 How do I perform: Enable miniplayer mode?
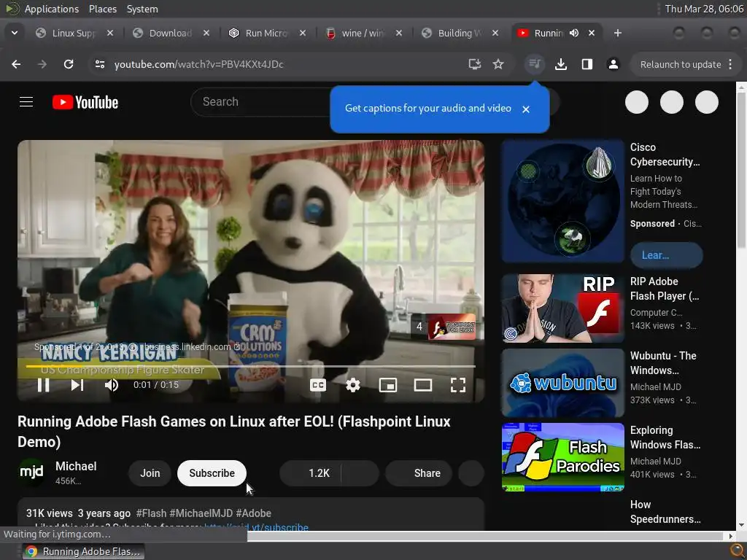coord(388,385)
